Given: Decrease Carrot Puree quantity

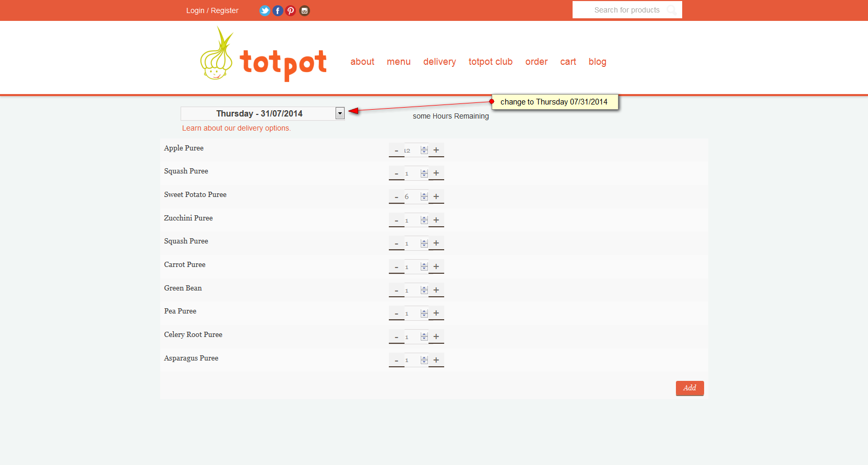Looking at the screenshot, I should coord(397,267).
